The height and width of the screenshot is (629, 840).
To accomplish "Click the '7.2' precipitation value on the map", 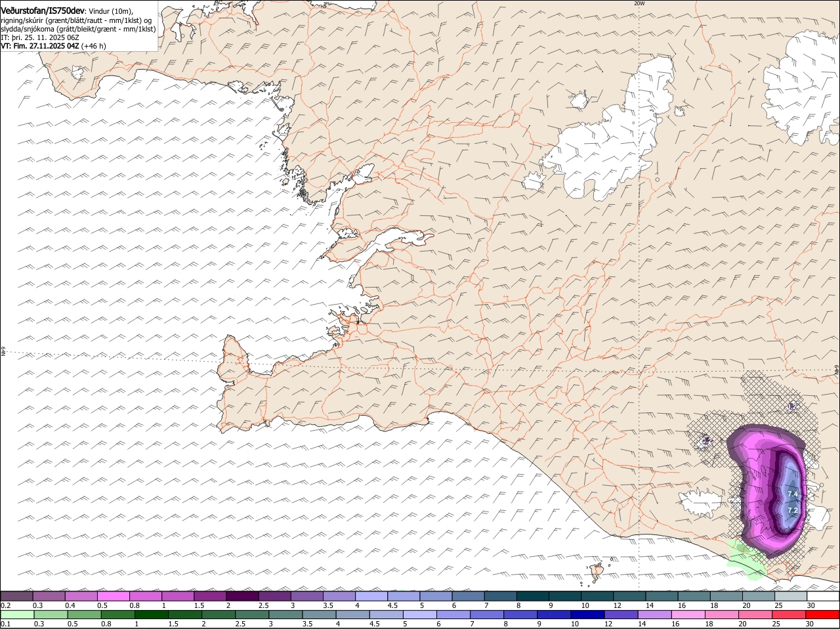I will tap(792, 510).
